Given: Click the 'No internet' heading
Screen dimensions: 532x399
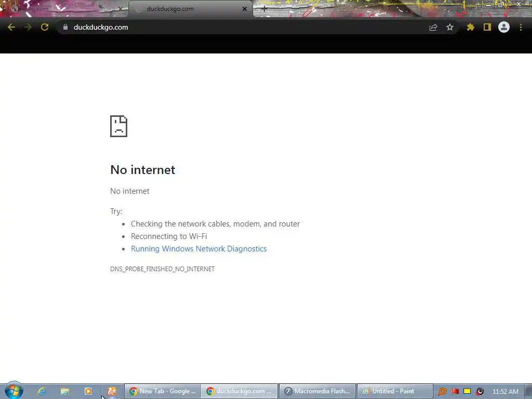Looking at the screenshot, I should point(143,170).
